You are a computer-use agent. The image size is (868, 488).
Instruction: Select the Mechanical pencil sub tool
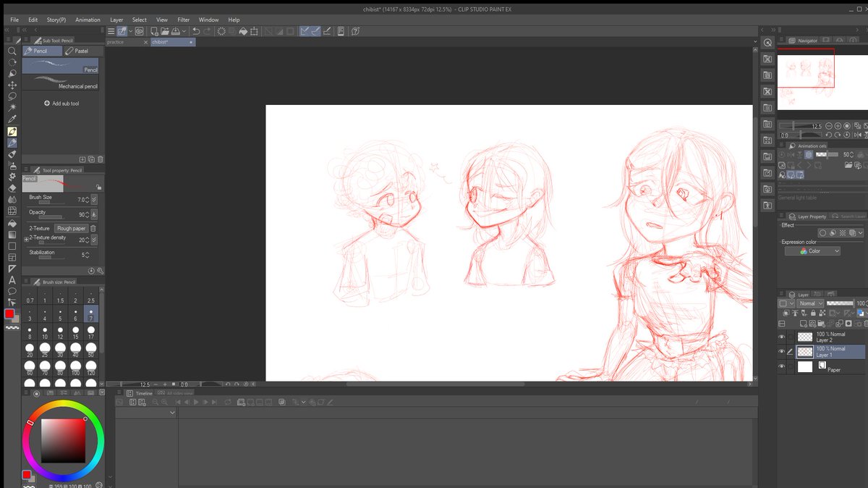click(x=60, y=82)
